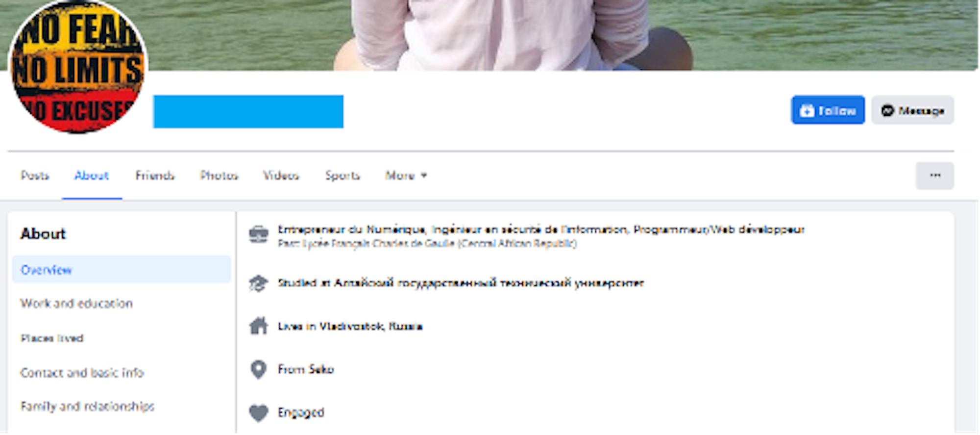Expand the More tab dropdown
Screen dimensions: 980x435
click(x=406, y=176)
